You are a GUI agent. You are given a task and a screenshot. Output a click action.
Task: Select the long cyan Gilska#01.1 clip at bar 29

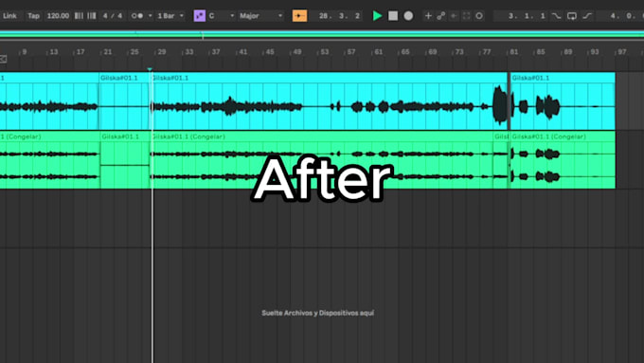(x=330, y=101)
